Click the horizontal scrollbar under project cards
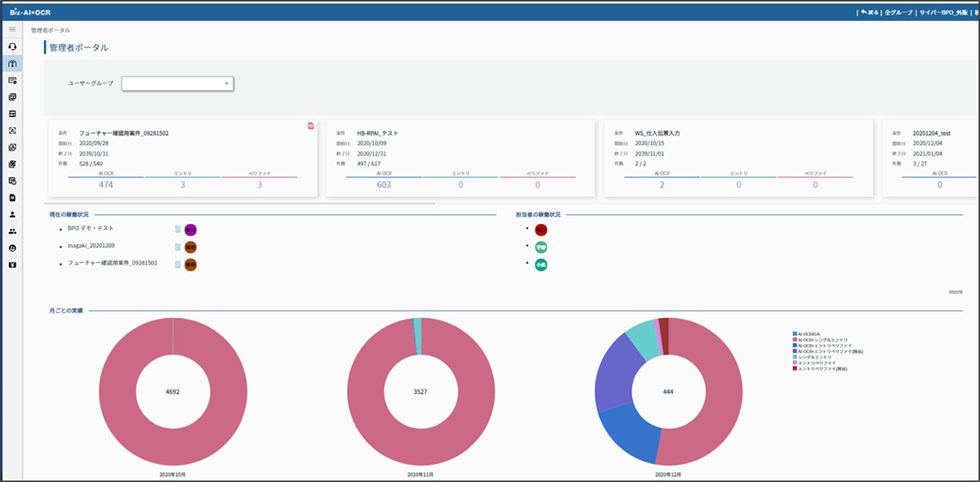Image resolution: width=980 pixels, height=482 pixels. pyautogui.click(x=242, y=203)
